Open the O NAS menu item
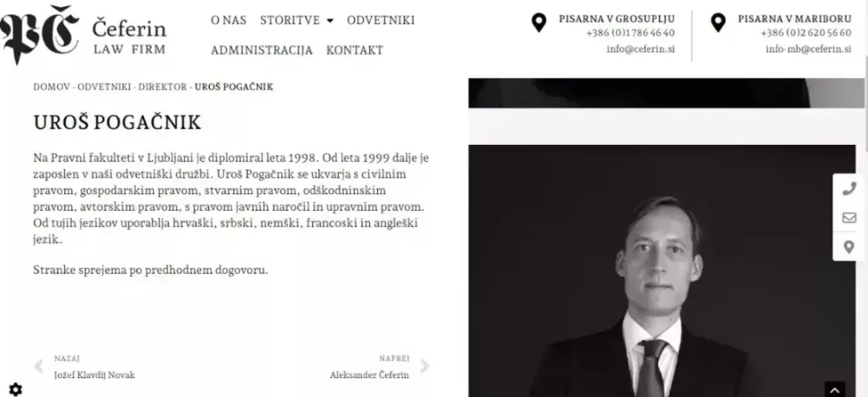This screenshot has width=868, height=397. [x=228, y=21]
